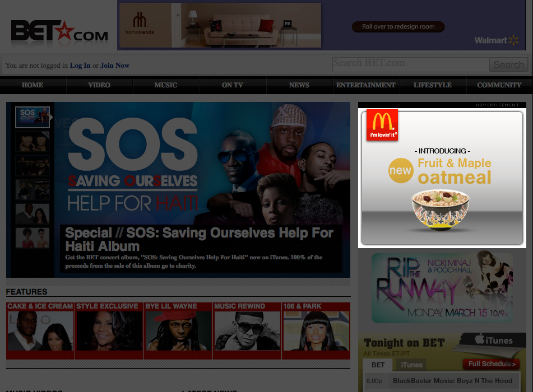
Task: Click the BET.com logo
Action: pos(59,32)
